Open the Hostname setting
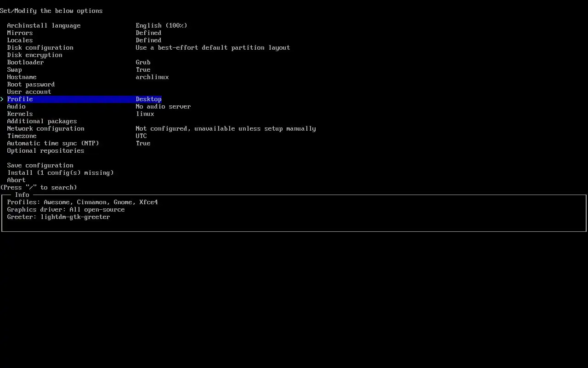588x368 pixels. click(22, 77)
